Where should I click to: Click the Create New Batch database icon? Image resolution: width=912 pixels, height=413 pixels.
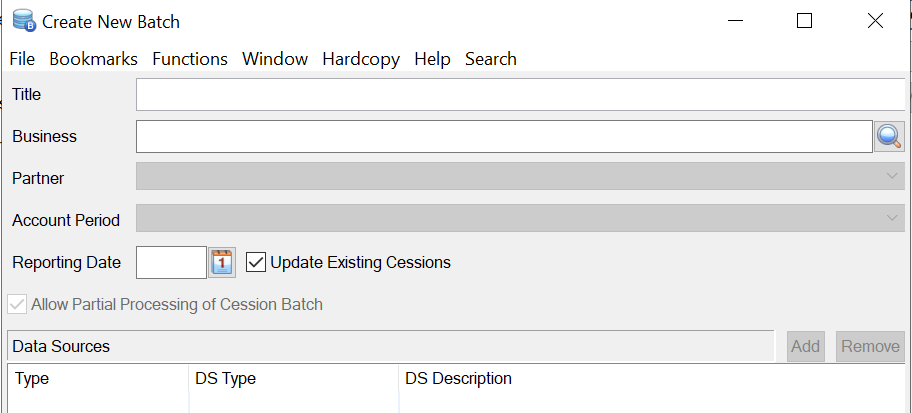pyautogui.click(x=23, y=20)
